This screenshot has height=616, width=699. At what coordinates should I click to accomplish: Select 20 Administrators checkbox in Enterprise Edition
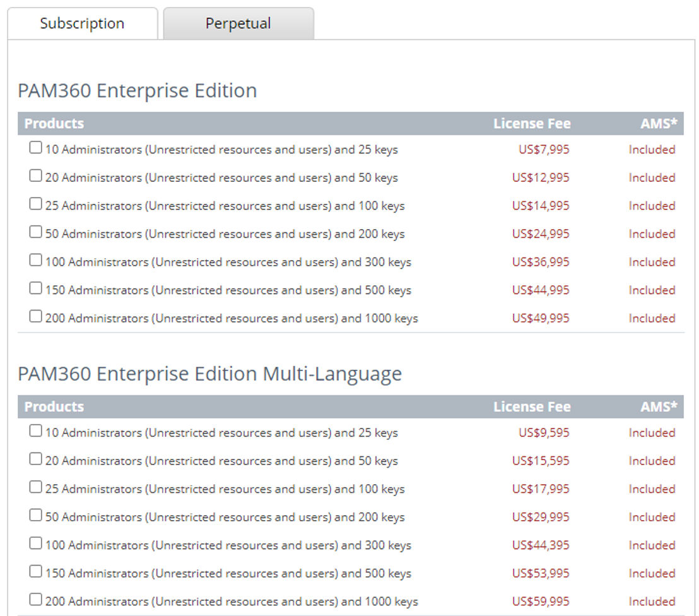36,175
